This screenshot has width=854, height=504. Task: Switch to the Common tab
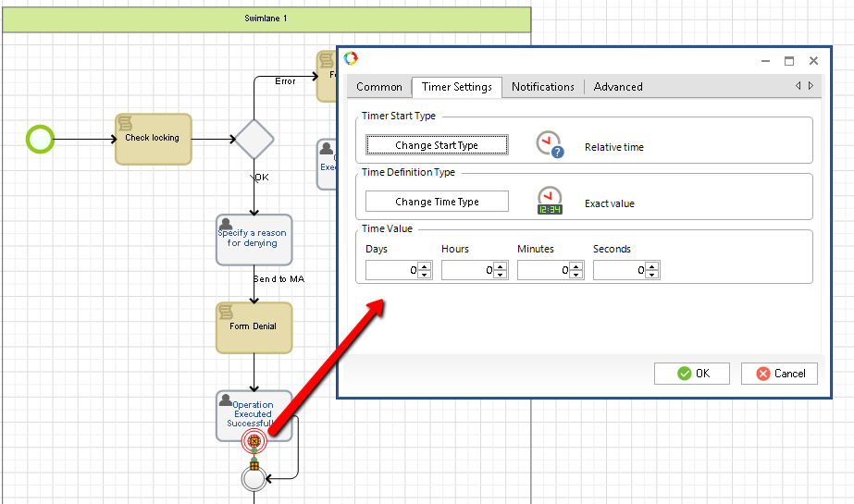pos(379,87)
